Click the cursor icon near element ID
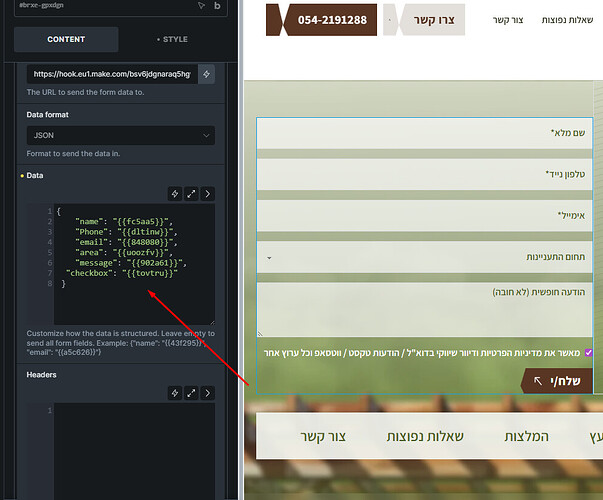The height and width of the screenshot is (500, 603). coord(201,5)
